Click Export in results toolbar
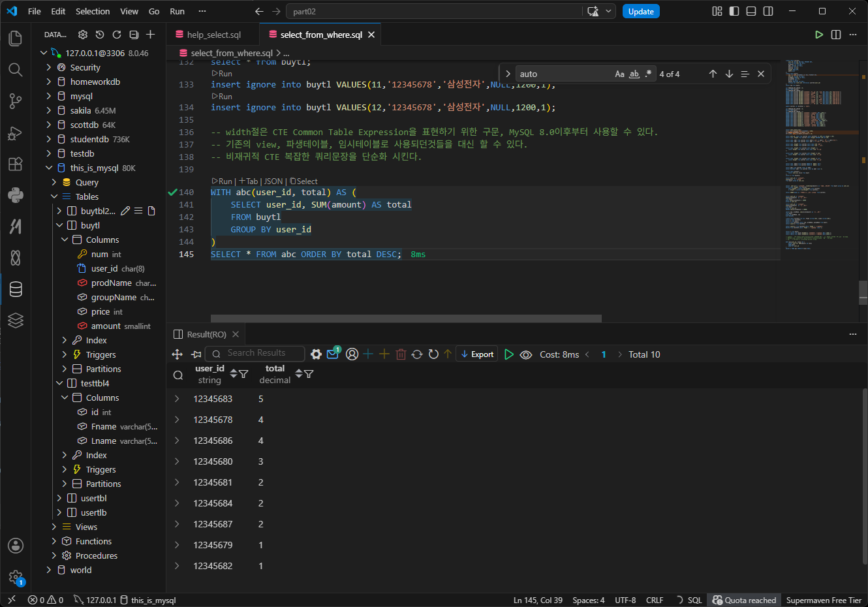Viewport: 868px width, 607px height. coord(477,354)
